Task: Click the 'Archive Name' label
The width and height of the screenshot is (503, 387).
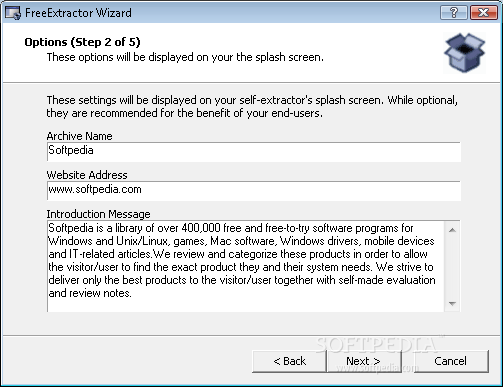Action: tap(79, 136)
